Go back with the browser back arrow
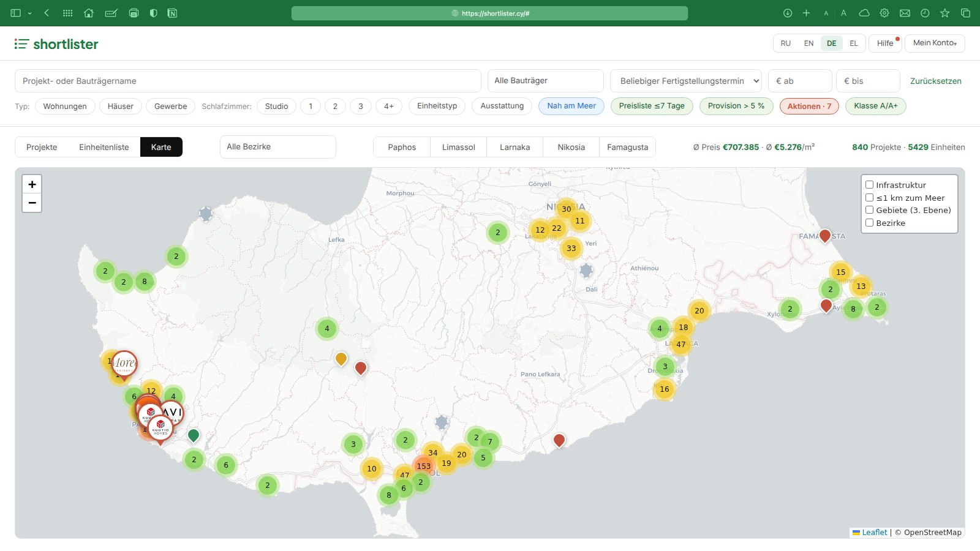The width and height of the screenshot is (980, 551). click(x=47, y=13)
